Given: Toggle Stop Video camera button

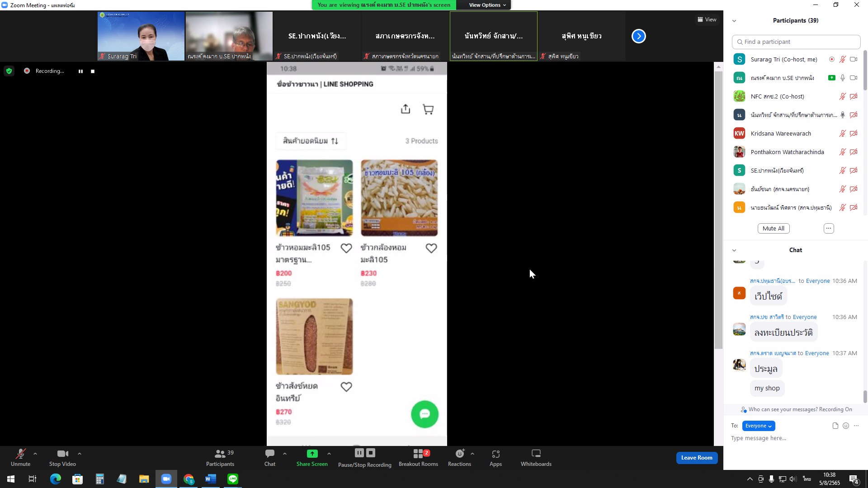Looking at the screenshot, I should (62, 457).
